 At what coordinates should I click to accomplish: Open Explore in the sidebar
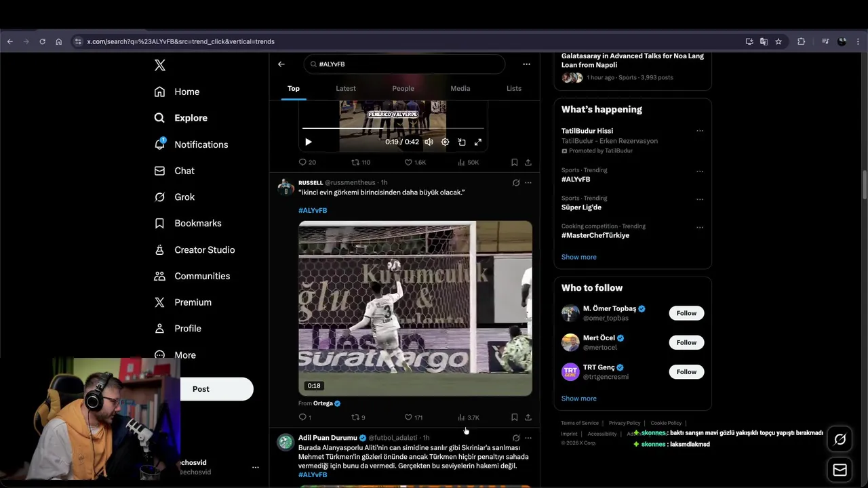(180, 118)
